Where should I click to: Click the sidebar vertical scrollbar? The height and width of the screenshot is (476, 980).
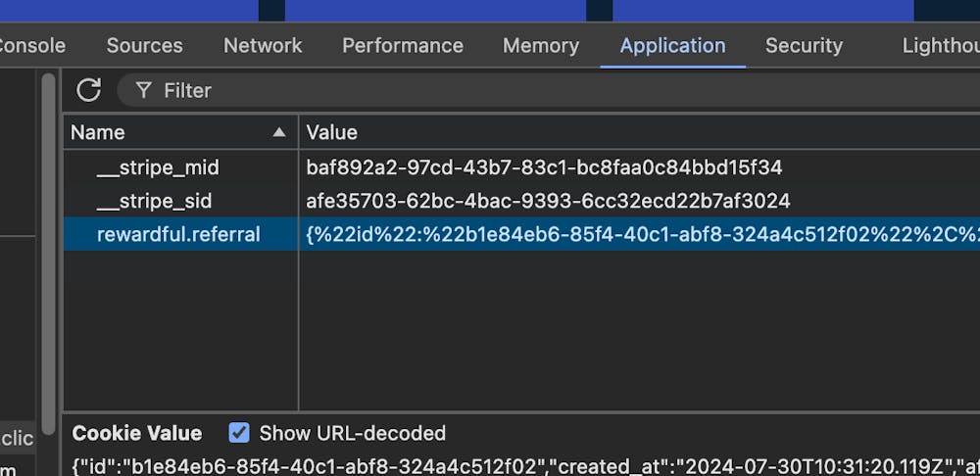[x=48, y=245]
